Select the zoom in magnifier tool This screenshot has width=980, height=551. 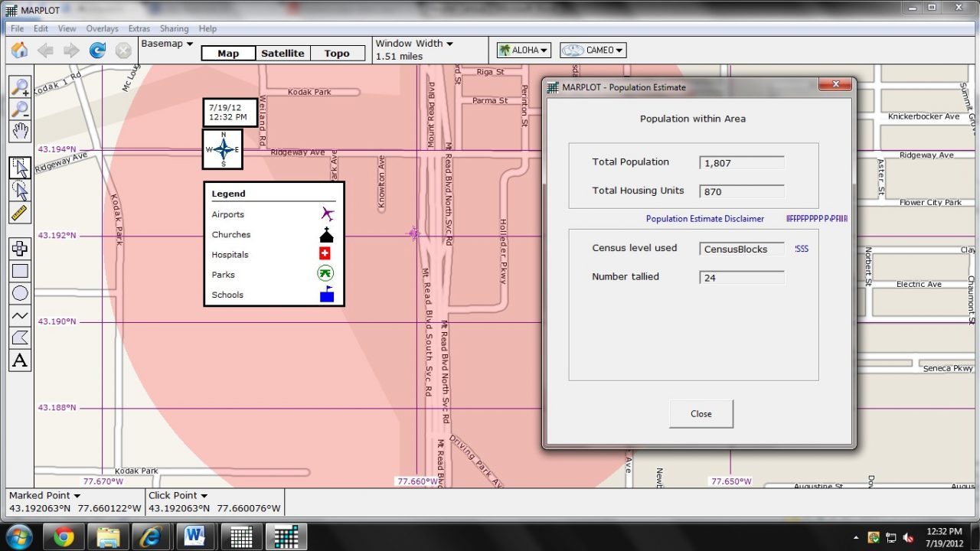[20, 87]
